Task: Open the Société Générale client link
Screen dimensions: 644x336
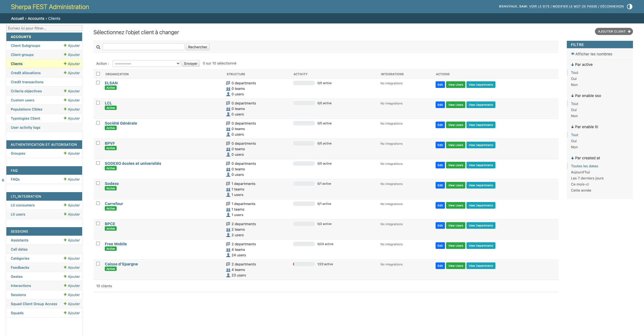Action: (x=121, y=123)
